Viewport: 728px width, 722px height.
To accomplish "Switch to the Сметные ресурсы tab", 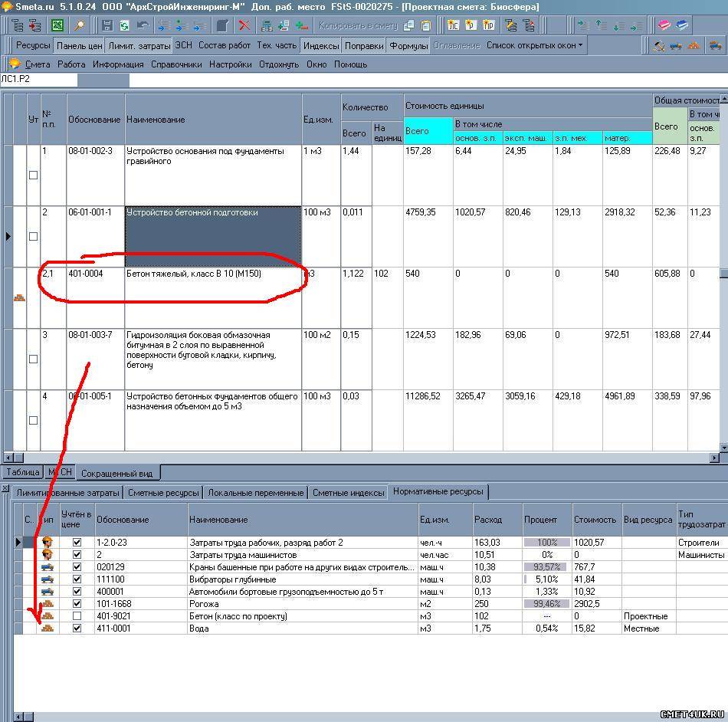I will coord(163,493).
